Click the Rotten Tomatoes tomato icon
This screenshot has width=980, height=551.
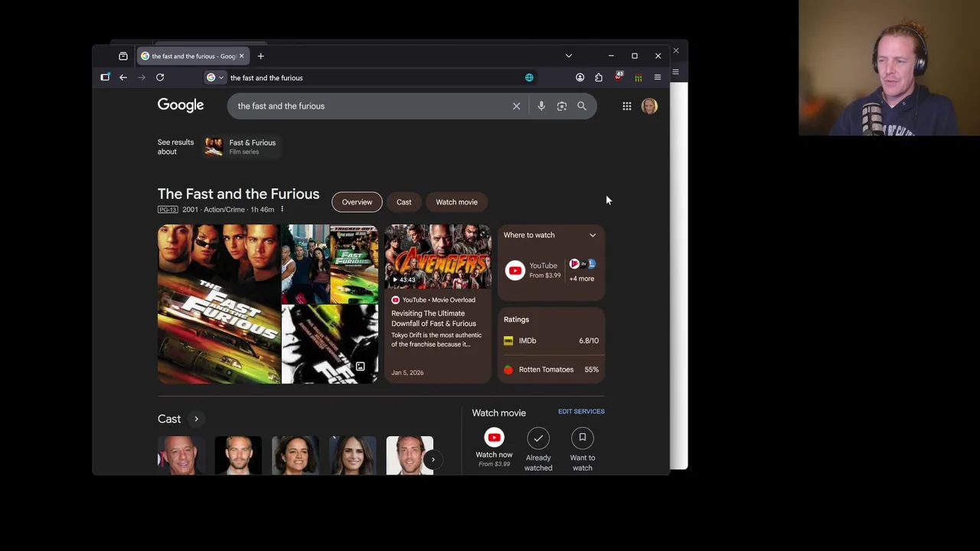pyautogui.click(x=508, y=370)
